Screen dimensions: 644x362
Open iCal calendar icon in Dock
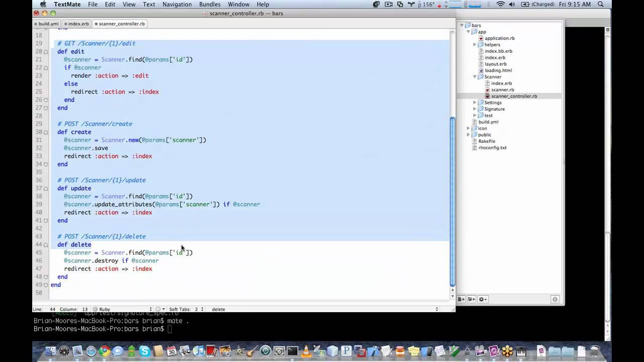tap(172, 351)
